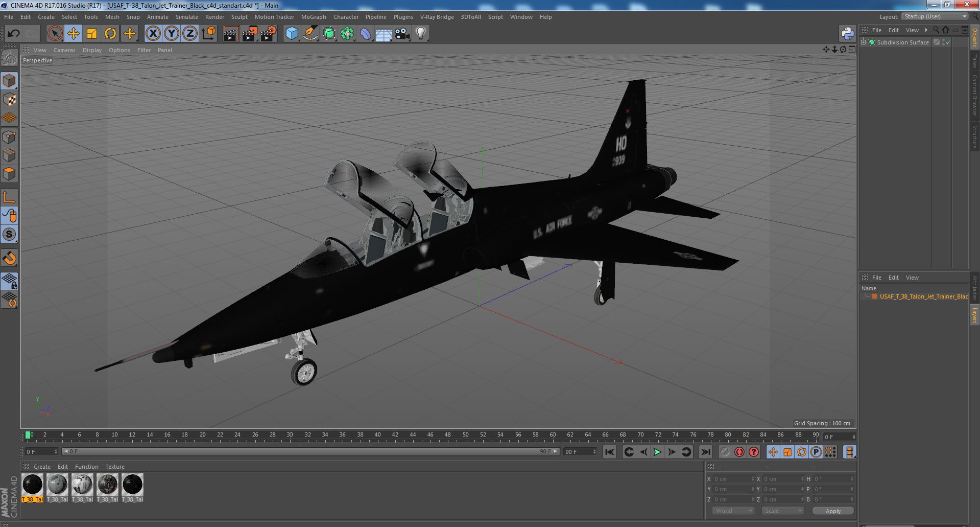Open the coordinate system cube-axis icon
Image resolution: width=980 pixels, height=527 pixels.
[208, 34]
